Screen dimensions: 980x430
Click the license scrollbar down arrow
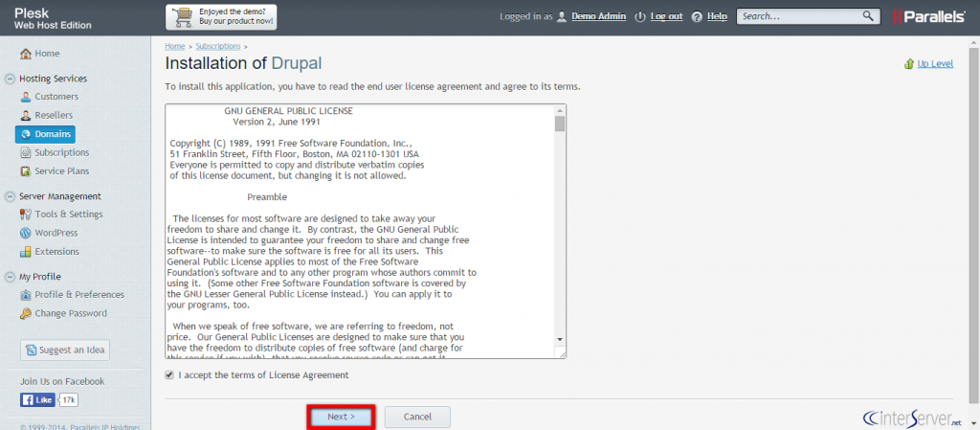pos(559,339)
